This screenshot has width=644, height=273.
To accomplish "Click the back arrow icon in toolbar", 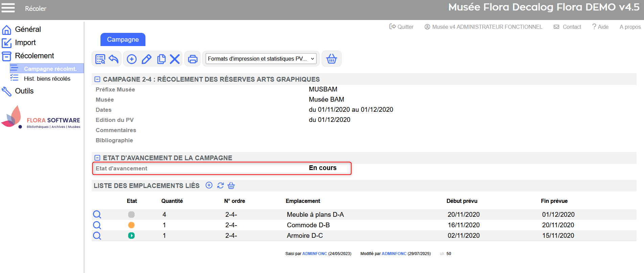I will pos(114,59).
